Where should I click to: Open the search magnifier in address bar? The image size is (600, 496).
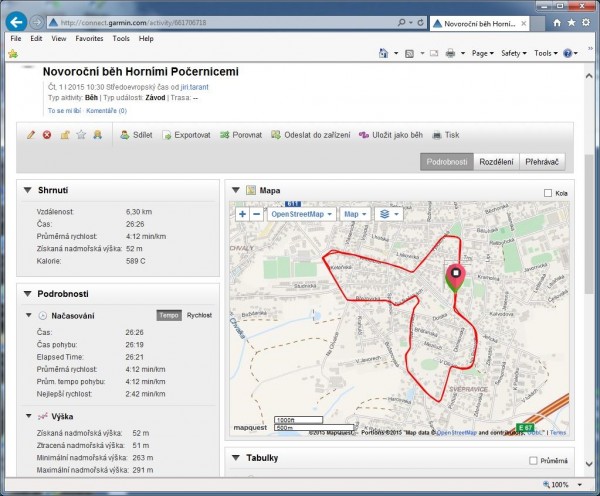pyautogui.click(x=401, y=23)
